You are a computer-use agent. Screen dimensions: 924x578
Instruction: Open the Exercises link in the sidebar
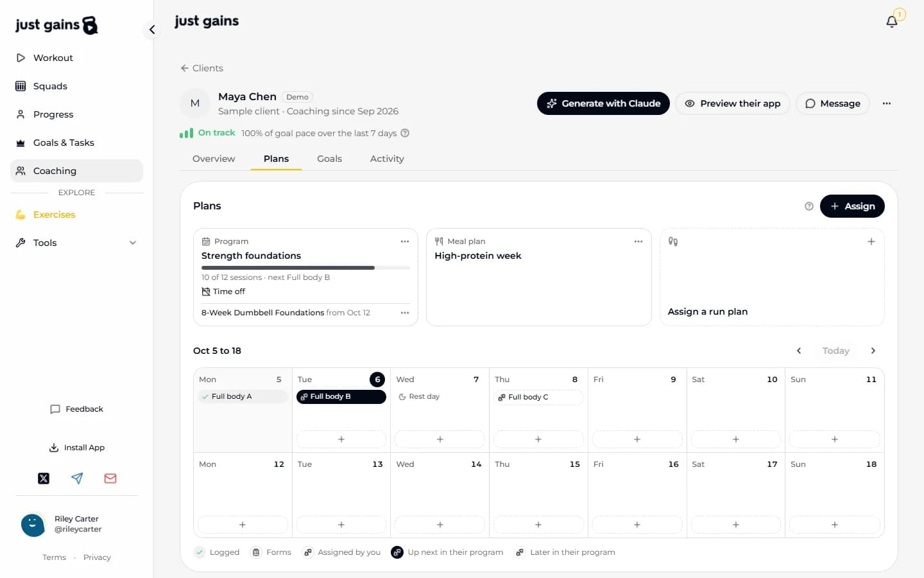(x=76, y=215)
